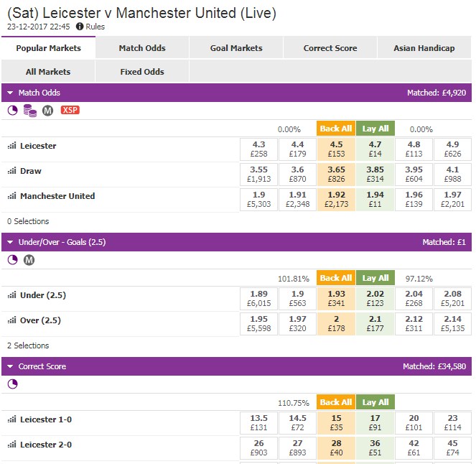Click the coins stack icon under Match Odds
This screenshot has height=464, width=476.
pyautogui.click(x=30, y=111)
